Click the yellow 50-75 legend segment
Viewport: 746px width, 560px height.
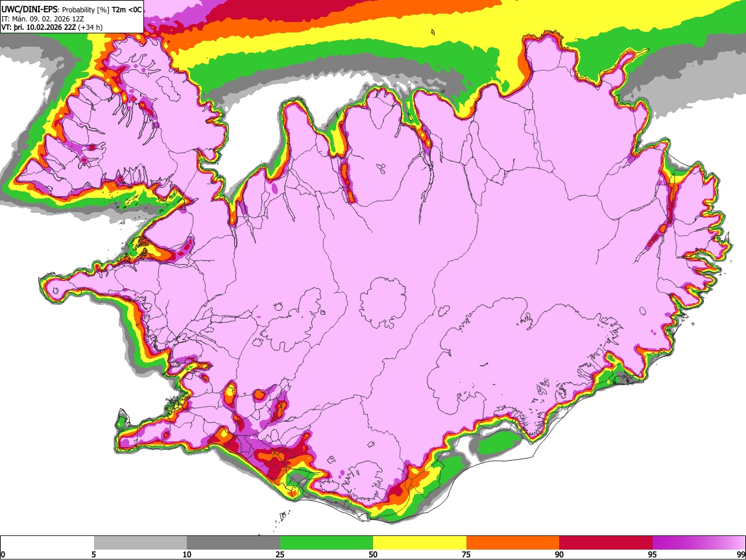420,542
